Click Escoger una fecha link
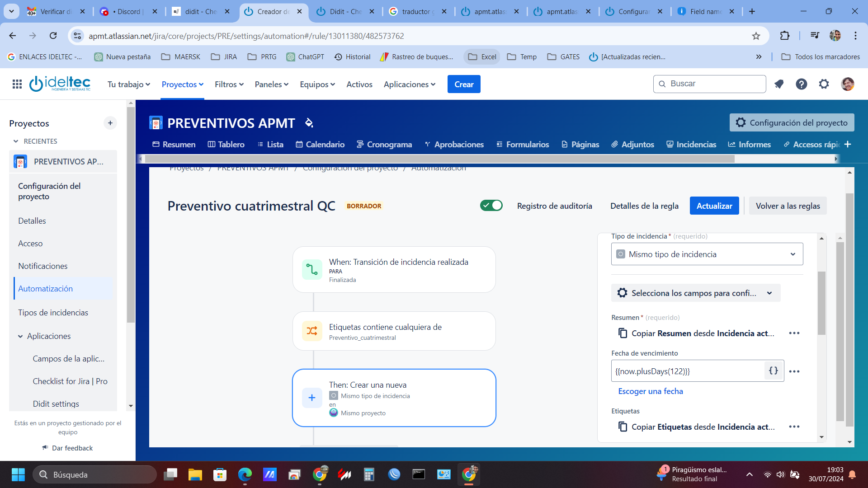 (x=651, y=391)
